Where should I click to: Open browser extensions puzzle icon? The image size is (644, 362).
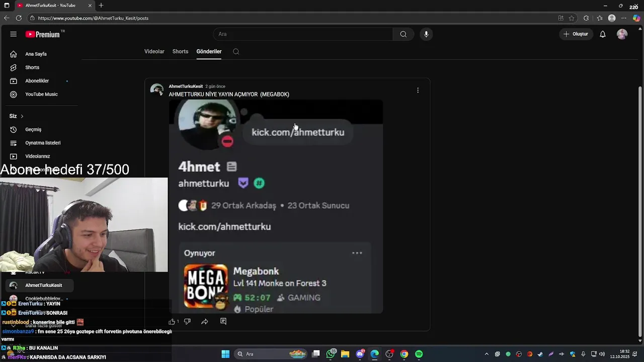point(586,18)
